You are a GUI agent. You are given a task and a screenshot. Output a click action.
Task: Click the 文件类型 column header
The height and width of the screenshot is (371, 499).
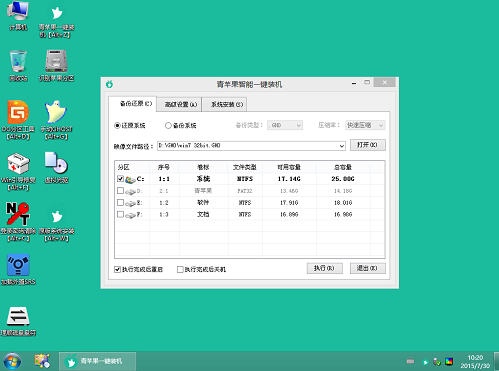(x=245, y=167)
